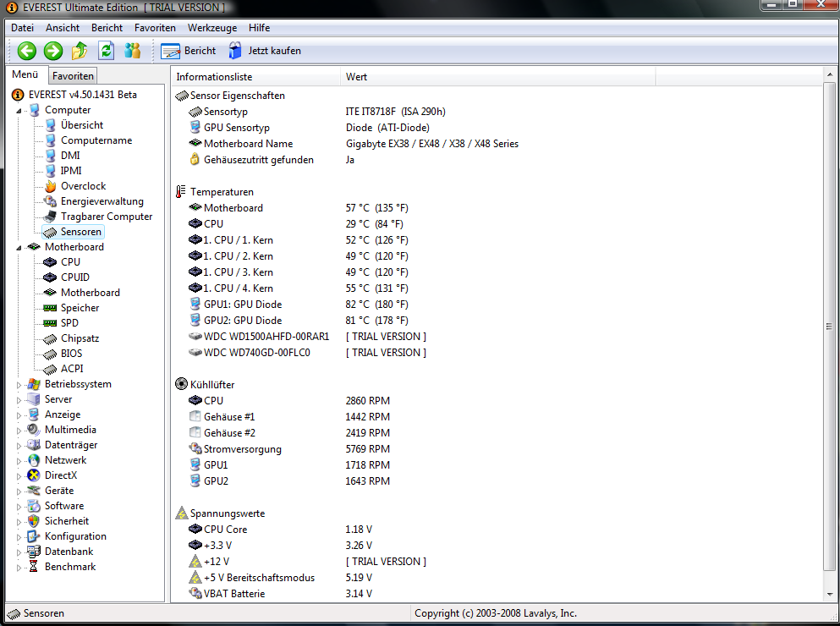Expand the Anzeige tree node
840x626 pixels.
[x=19, y=415]
